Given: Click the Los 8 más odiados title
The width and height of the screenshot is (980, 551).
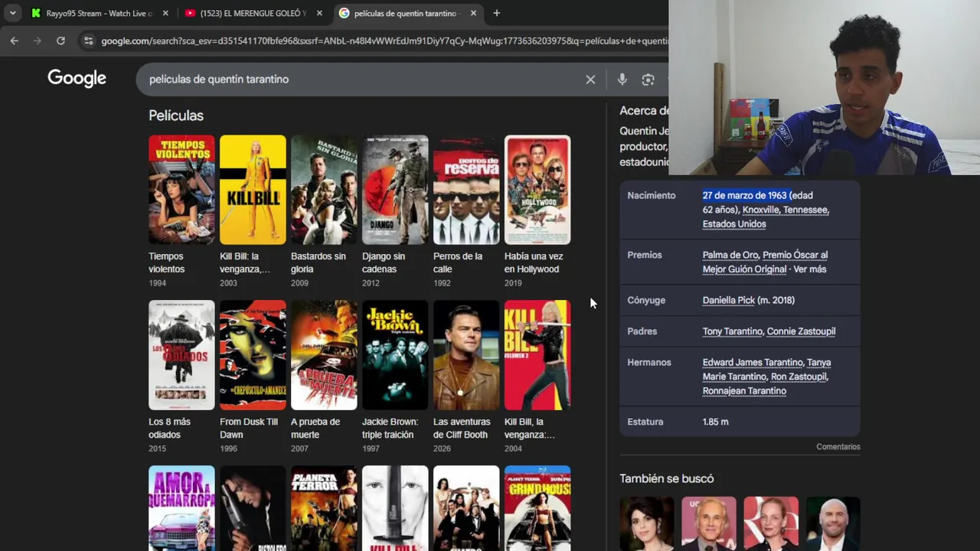Looking at the screenshot, I should click(x=169, y=428).
